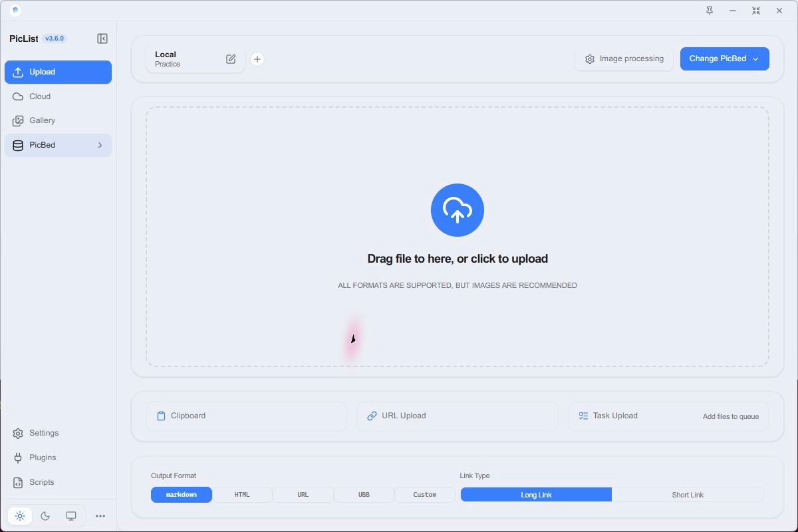
Task: Click the PicList title text
Action: pyautogui.click(x=24, y=39)
